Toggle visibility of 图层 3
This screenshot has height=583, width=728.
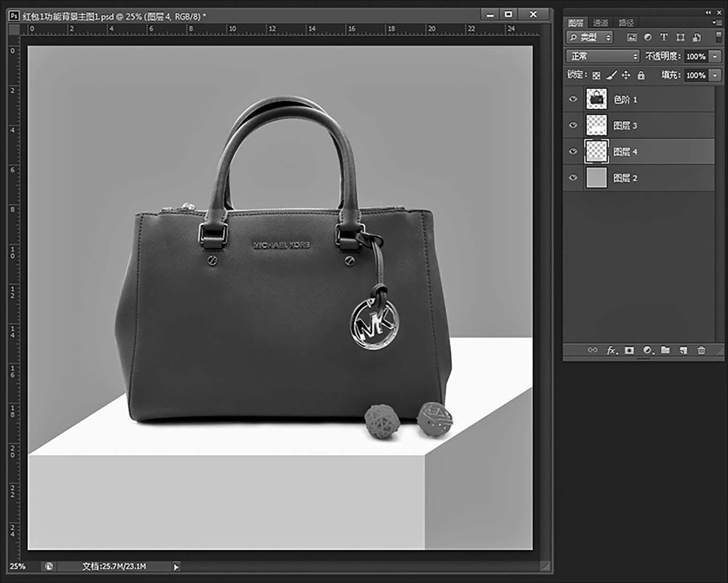point(573,126)
